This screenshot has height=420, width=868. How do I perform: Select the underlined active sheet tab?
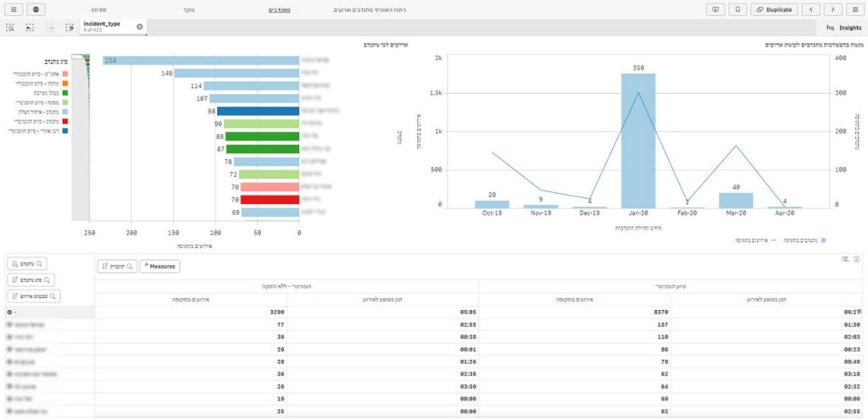[279, 10]
